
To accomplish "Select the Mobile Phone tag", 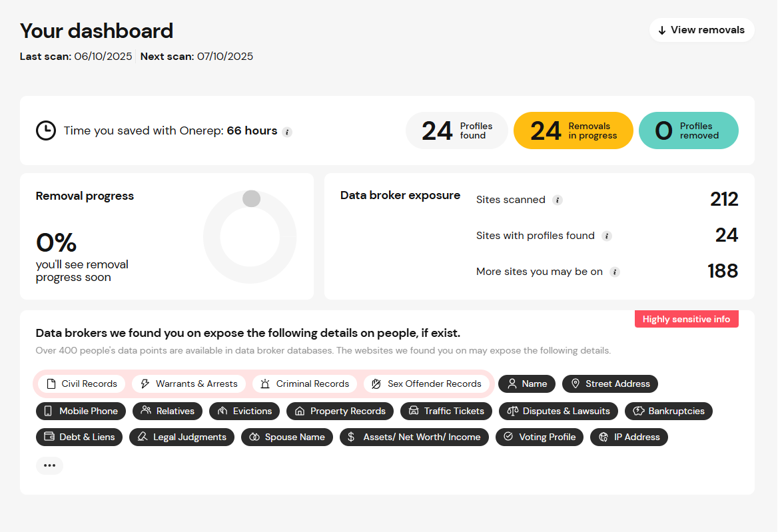I will click(81, 411).
